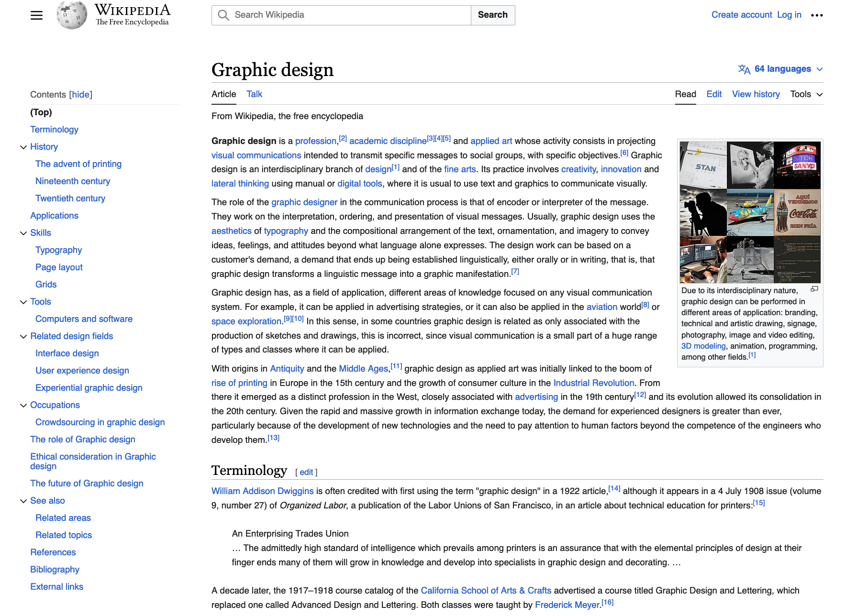This screenshot has width=845, height=616.
Task: Collapse the See also section
Action: point(23,501)
